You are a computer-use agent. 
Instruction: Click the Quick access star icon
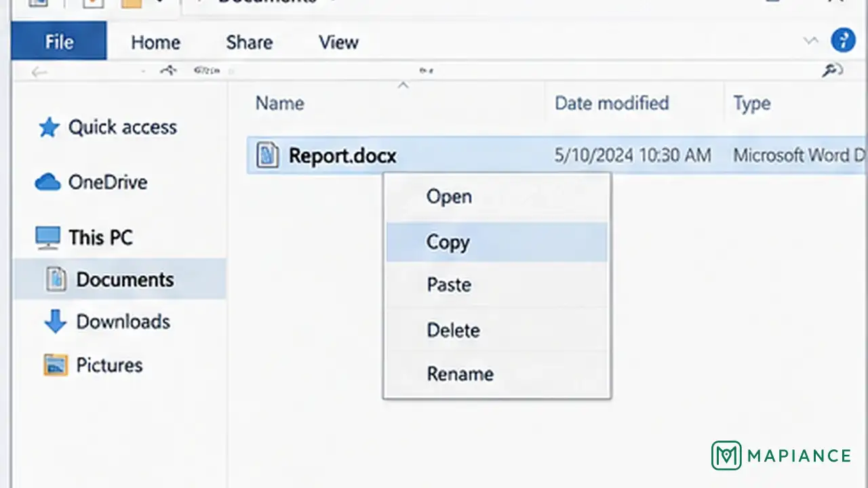click(x=49, y=127)
